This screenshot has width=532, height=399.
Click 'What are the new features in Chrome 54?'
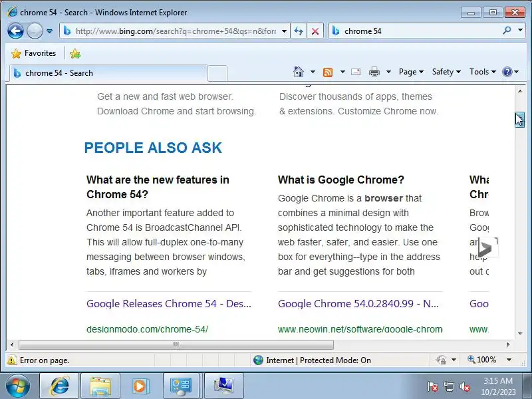(158, 187)
